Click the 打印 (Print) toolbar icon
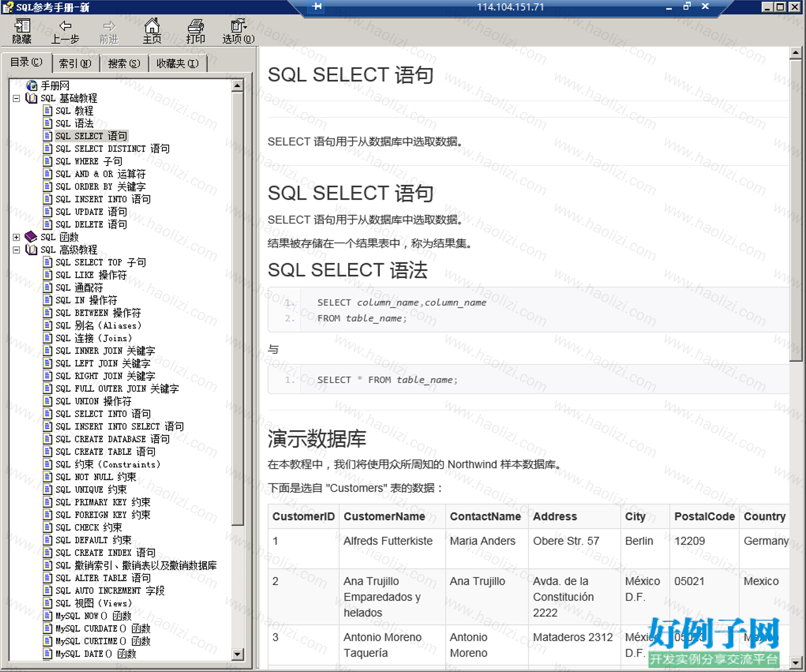Screen dimensions: 806x672 195,31
